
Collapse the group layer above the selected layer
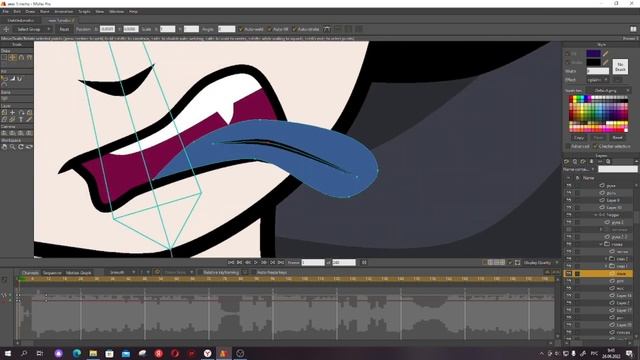(601, 244)
